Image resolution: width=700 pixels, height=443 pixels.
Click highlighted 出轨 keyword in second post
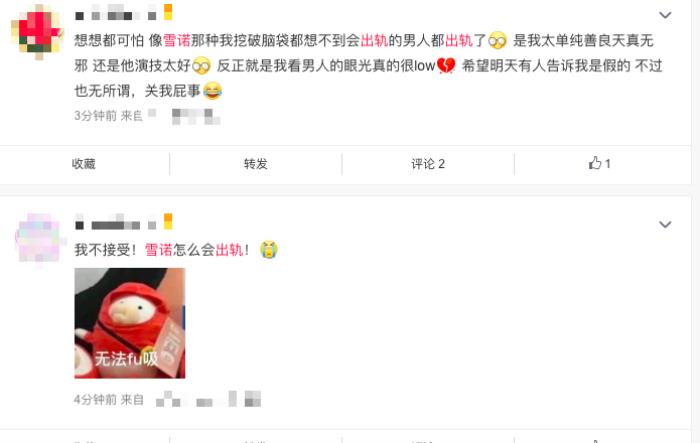pos(229,250)
